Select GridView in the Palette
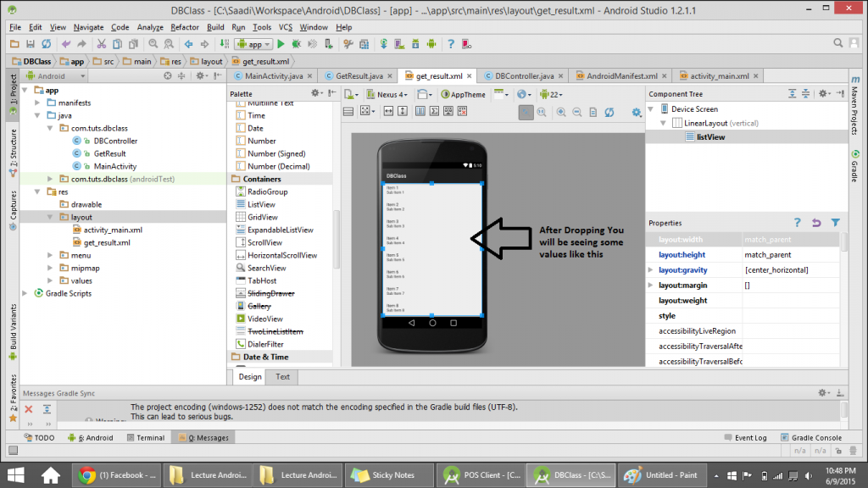 [x=263, y=218]
